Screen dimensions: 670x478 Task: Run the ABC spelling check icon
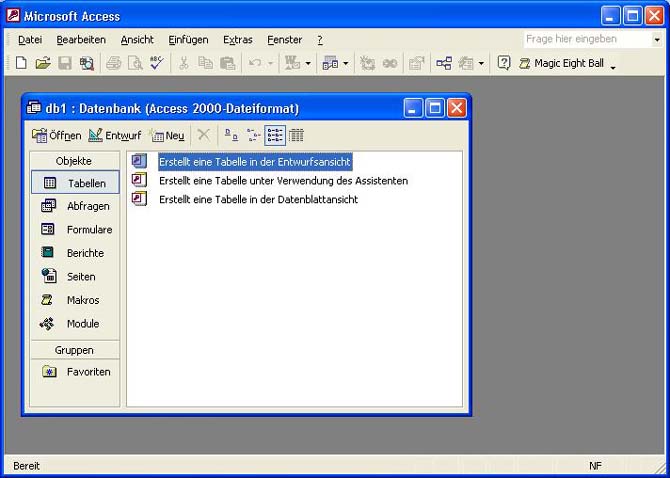[x=157, y=63]
